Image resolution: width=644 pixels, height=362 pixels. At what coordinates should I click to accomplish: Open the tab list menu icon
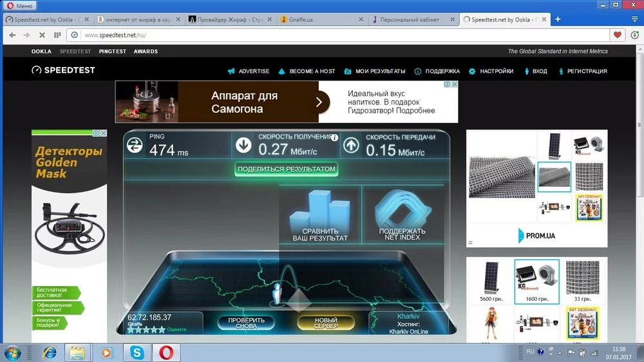click(x=634, y=19)
